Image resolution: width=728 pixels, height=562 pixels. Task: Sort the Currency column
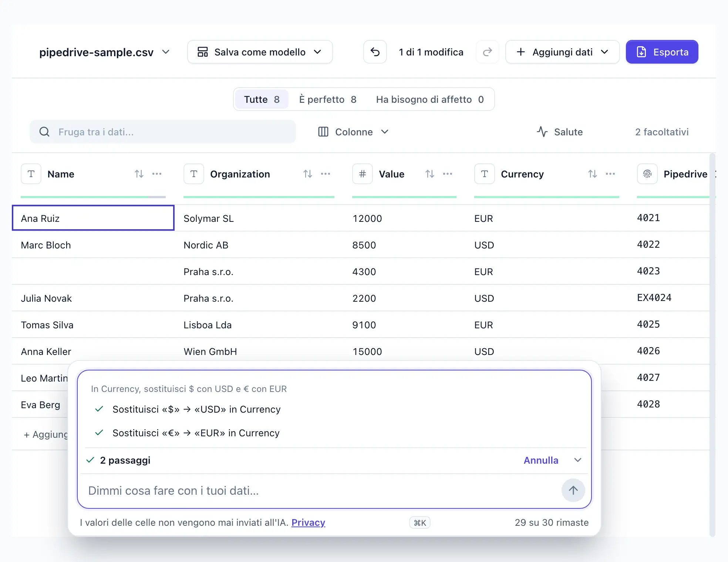click(x=593, y=174)
